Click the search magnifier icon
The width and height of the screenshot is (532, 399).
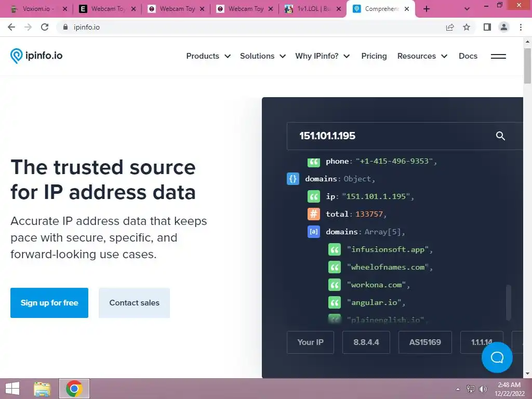click(500, 136)
